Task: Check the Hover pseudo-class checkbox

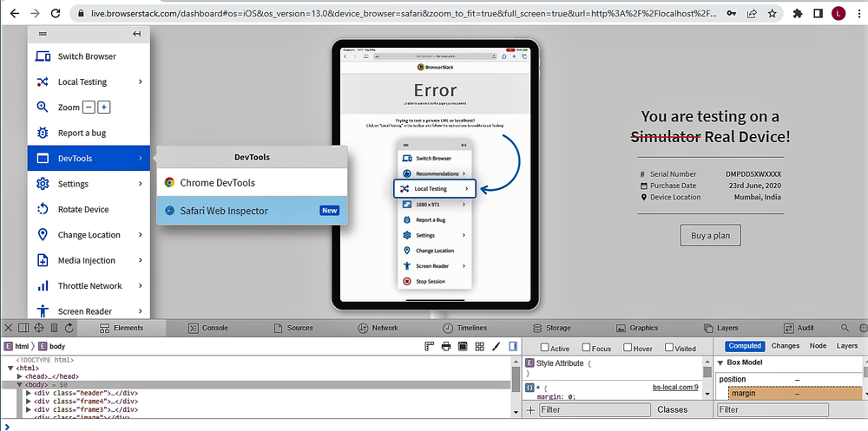Action: click(628, 348)
